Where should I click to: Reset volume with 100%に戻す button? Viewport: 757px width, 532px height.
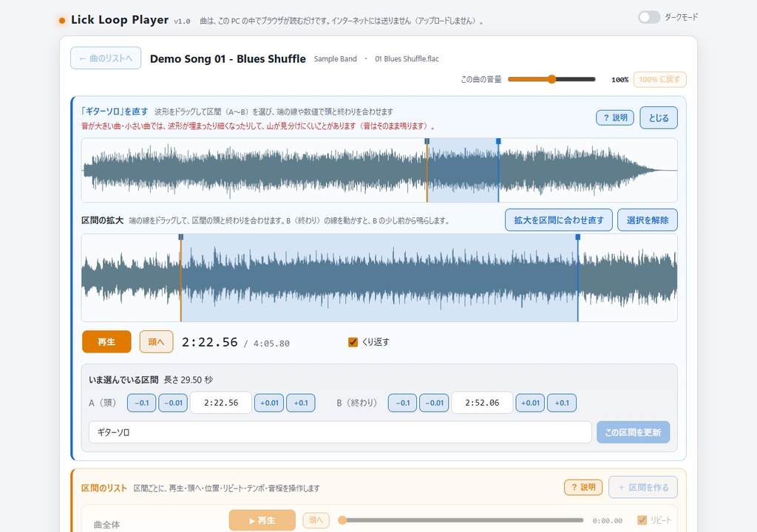click(x=659, y=79)
